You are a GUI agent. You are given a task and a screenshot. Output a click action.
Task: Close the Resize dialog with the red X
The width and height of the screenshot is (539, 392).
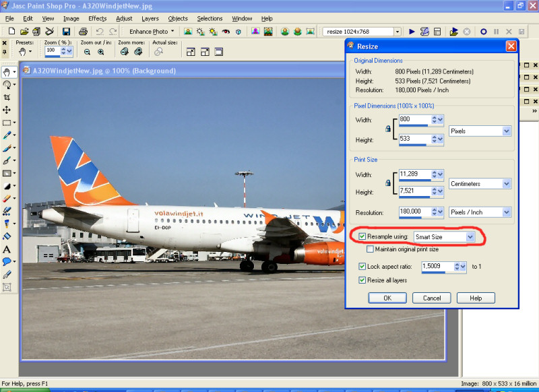(x=511, y=46)
